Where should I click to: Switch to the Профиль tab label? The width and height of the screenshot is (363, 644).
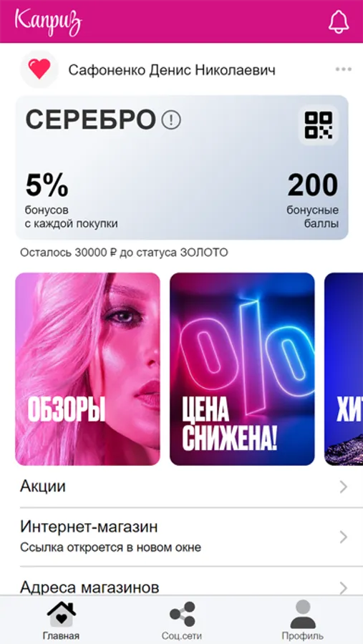point(303,636)
